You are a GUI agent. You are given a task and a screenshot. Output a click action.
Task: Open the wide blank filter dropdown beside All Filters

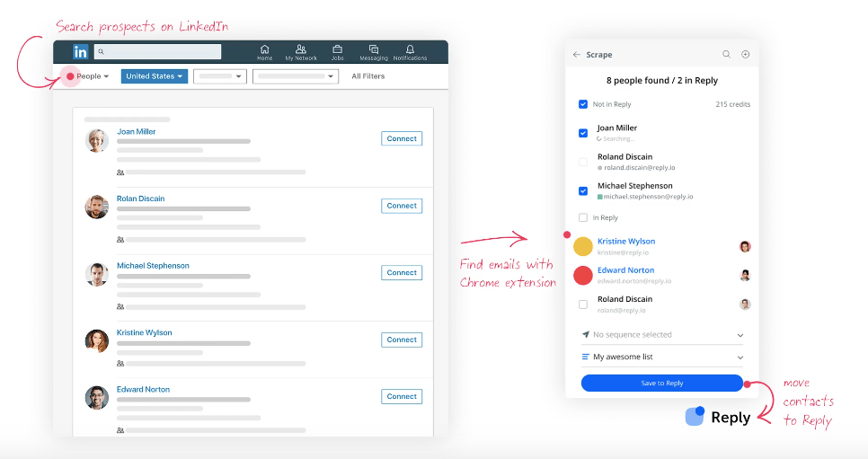pyautogui.click(x=295, y=76)
